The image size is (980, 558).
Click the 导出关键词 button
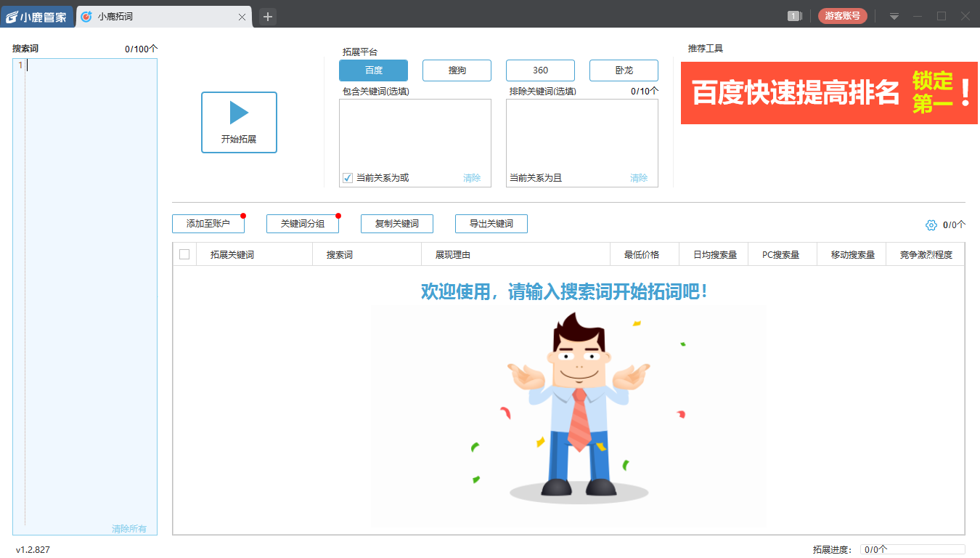[491, 224]
